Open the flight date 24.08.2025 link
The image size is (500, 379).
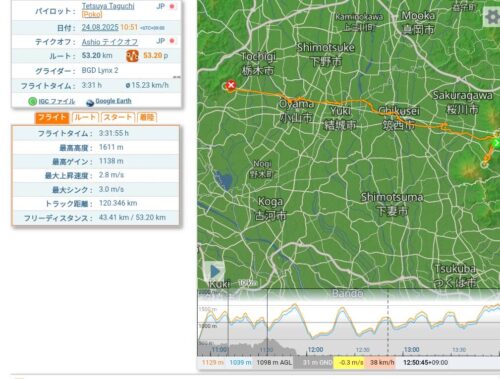coord(100,27)
